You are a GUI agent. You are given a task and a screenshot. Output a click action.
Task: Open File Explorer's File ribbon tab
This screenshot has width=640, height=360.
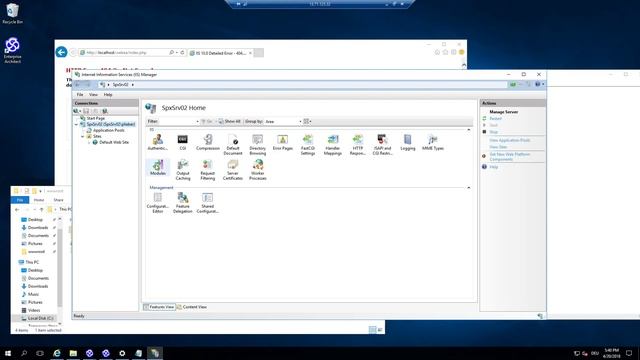tap(20, 200)
